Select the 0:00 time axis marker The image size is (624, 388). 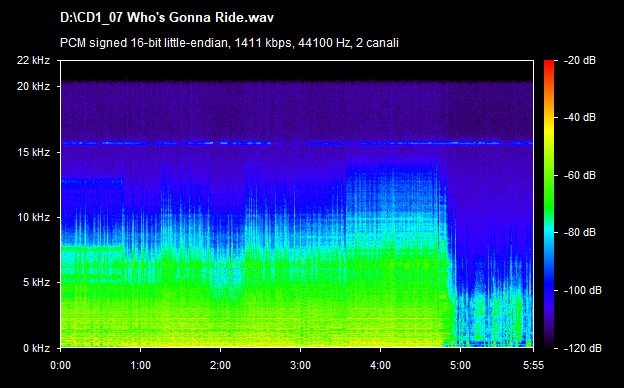60,365
